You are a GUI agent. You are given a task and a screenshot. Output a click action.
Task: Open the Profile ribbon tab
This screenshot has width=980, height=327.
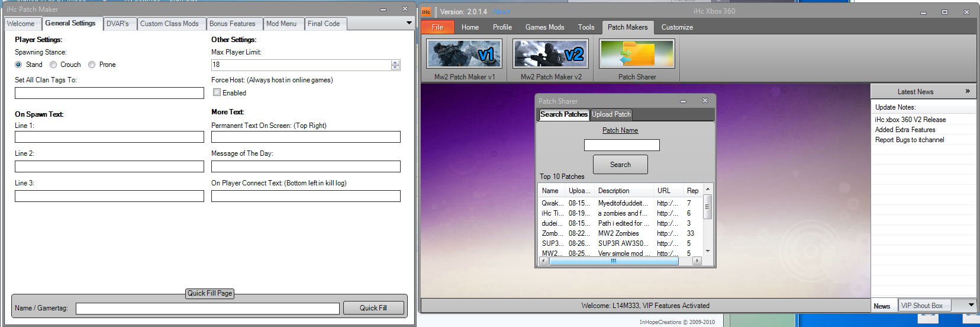502,27
